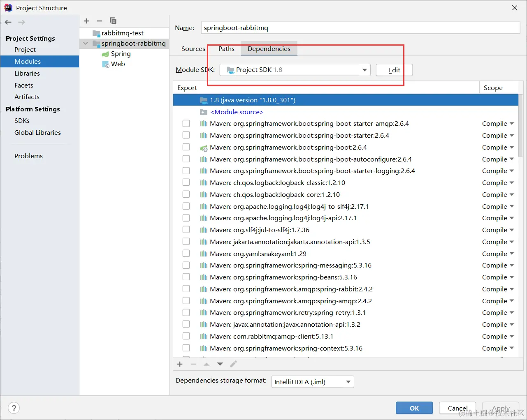Open Dependencies storage format dropdown
The width and height of the screenshot is (527, 420).
312,382
